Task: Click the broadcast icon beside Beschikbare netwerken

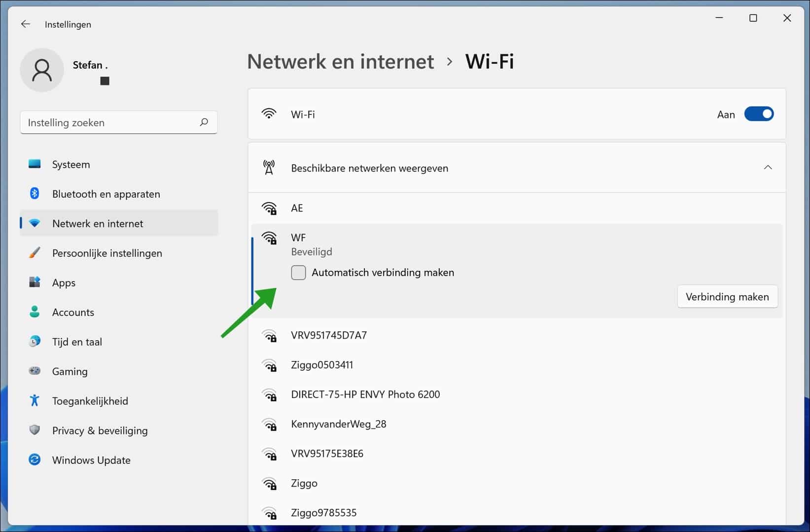Action: click(x=269, y=167)
